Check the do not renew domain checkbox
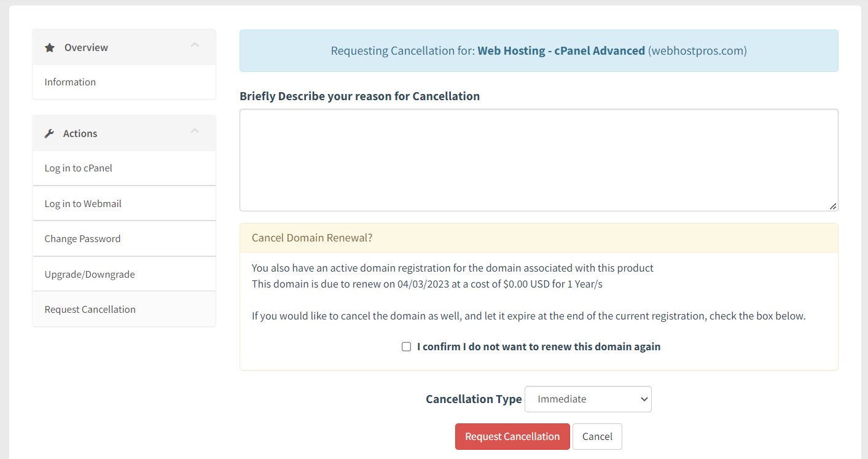 coord(406,347)
